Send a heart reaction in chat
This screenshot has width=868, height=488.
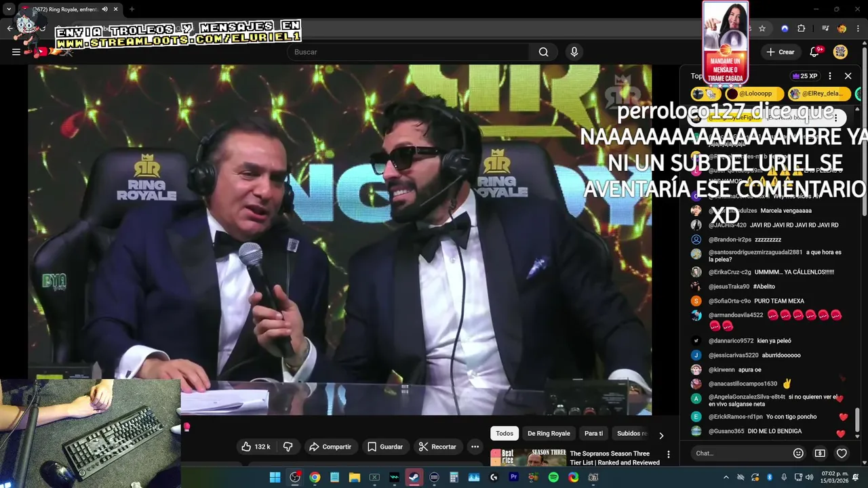[842, 453]
